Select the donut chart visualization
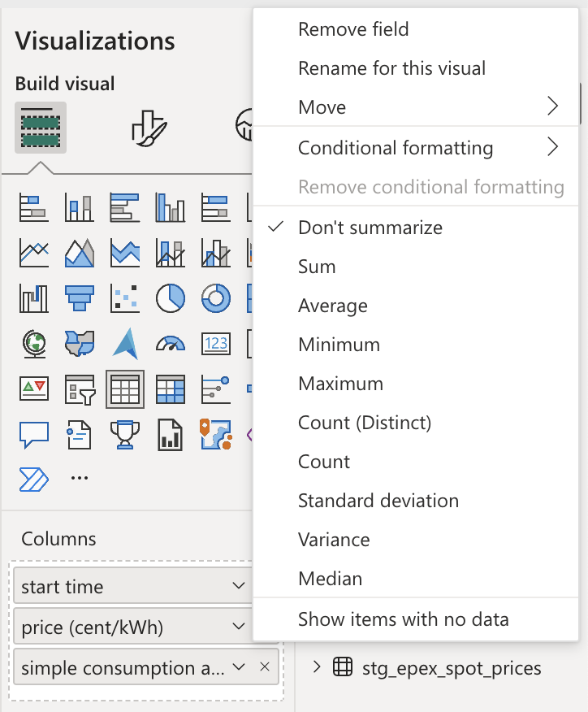Viewport: 588px width, 712px height. click(215, 297)
